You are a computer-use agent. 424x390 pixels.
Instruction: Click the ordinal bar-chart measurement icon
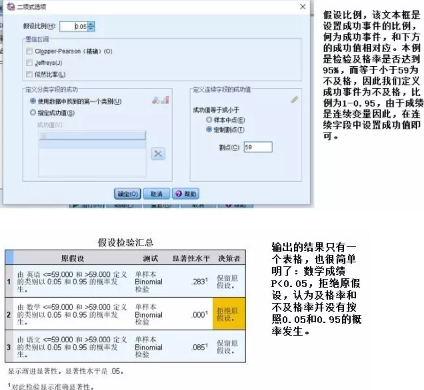point(165,100)
